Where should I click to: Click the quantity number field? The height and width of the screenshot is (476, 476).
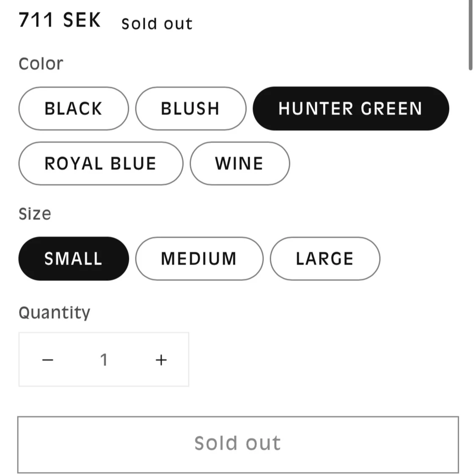click(x=104, y=360)
